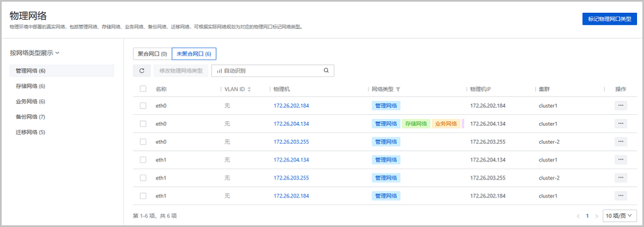644x227 pixels.
Task: Open the network type filter icon
Action: pyautogui.click(x=398, y=89)
